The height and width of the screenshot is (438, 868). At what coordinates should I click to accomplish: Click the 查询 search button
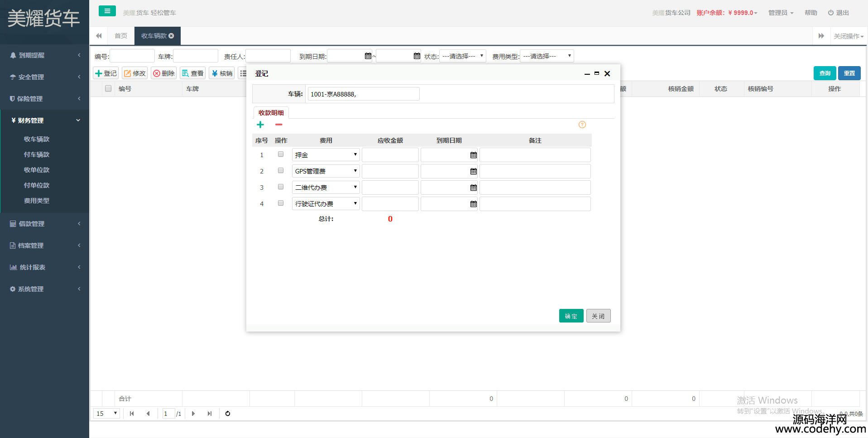(x=825, y=73)
